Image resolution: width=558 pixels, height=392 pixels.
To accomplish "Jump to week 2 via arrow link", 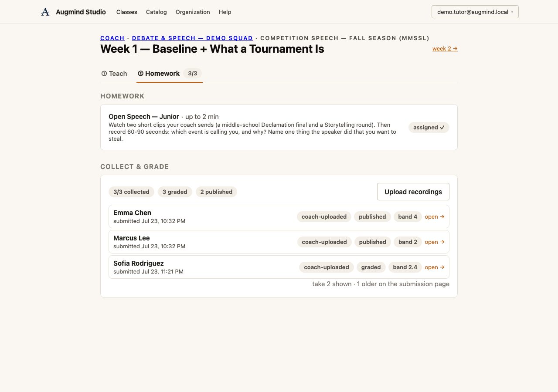I will (445, 49).
